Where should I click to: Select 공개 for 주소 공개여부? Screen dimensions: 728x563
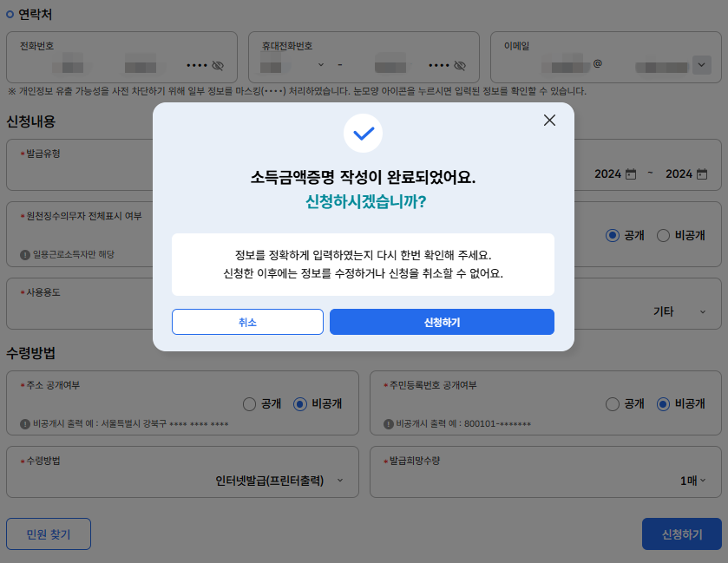pyautogui.click(x=250, y=403)
